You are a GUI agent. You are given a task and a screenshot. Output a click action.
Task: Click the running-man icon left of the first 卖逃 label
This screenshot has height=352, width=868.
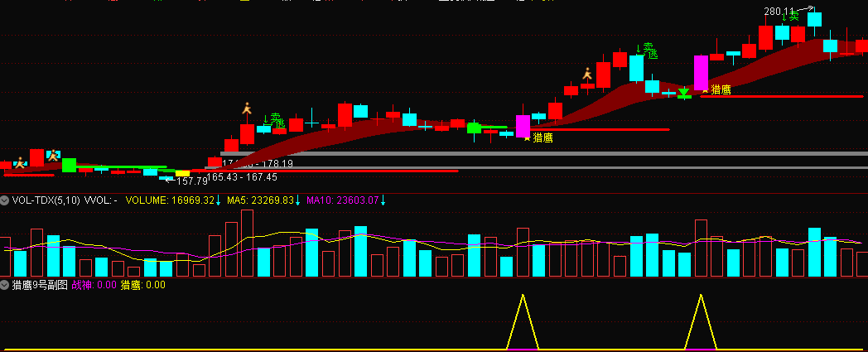pos(247,108)
